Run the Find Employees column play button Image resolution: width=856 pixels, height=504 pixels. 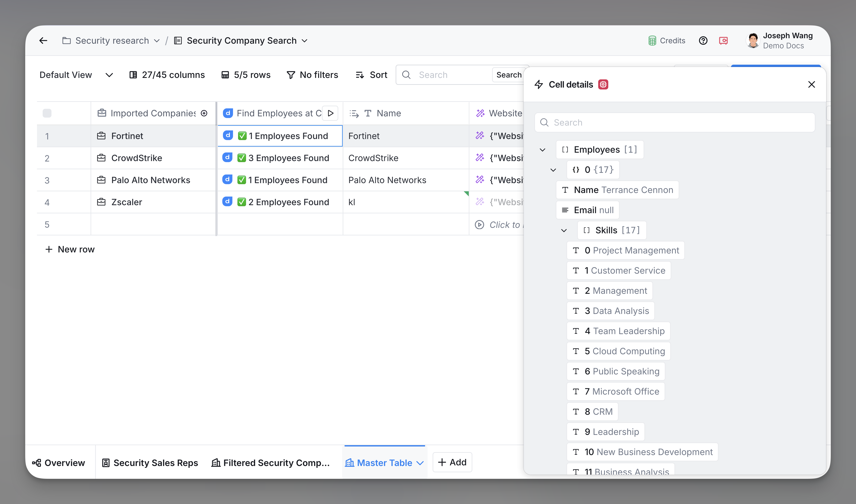tap(330, 113)
